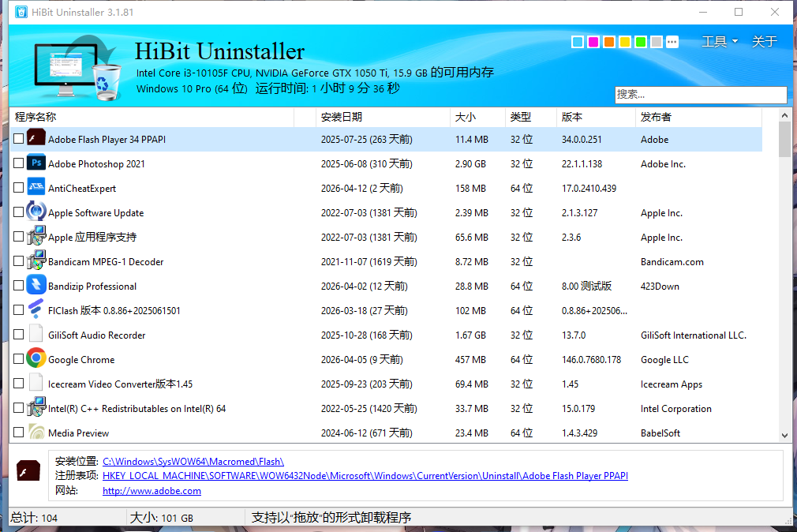Select the FlClash 版本 0.8.86 row name
The image size is (797, 532).
pyautogui.click(x=114, y=310)
